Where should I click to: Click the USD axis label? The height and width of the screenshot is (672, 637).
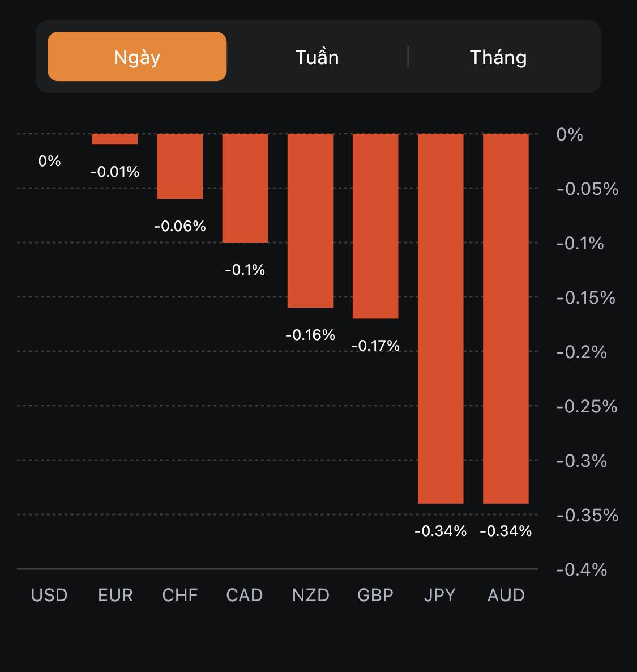click(49, 595)
